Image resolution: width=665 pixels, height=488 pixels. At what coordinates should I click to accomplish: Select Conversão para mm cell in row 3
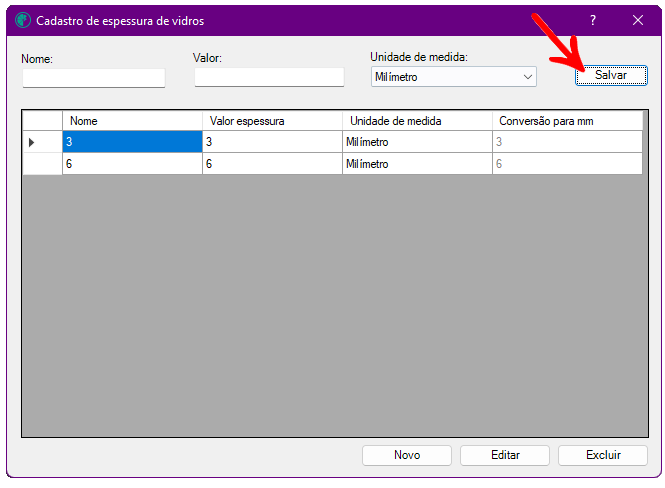pos(567,142)
